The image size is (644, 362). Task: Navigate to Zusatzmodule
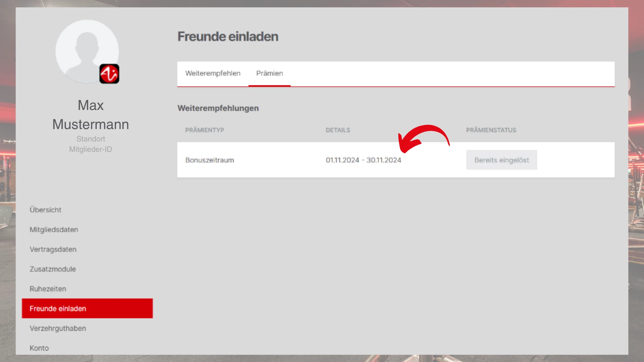coord(53,269)
